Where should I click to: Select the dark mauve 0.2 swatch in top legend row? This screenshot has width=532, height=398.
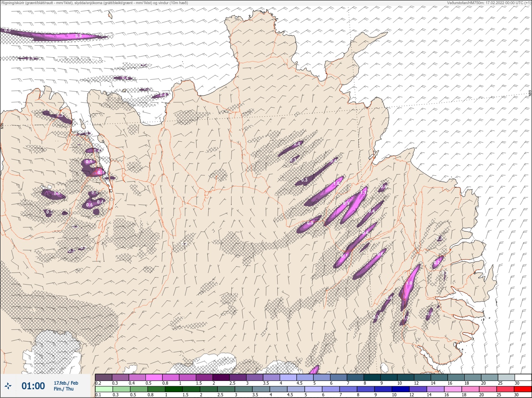[x=103, y=377]
